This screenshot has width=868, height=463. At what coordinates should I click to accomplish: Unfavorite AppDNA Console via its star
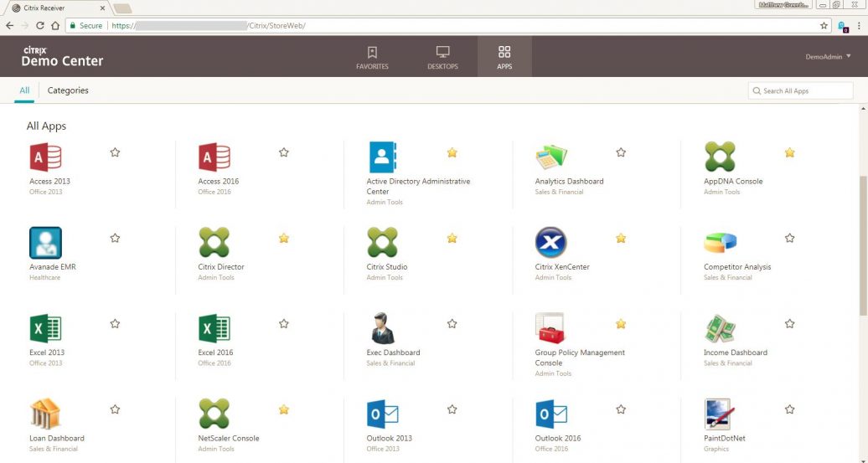pyautogui.click(x=789, y=152)
